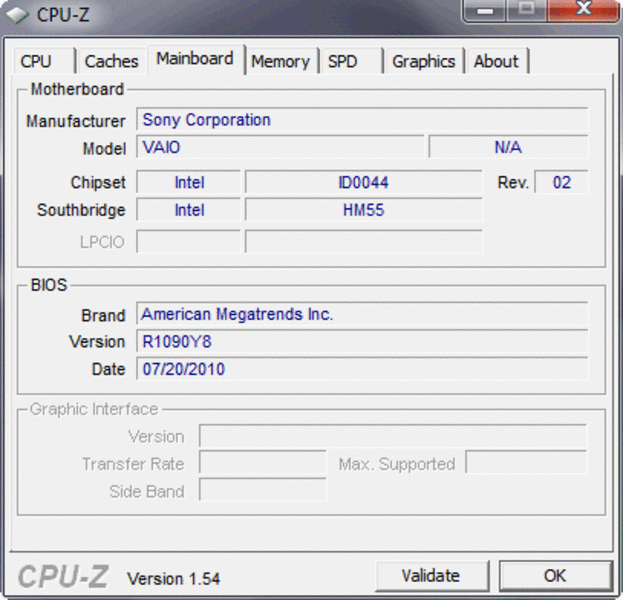
Task: Minimize the CPU-Z window
Action: tap(485, 10)
